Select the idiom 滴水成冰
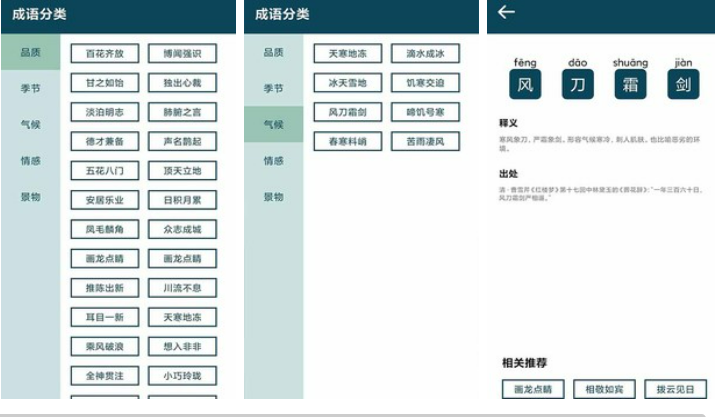Viewport: 715px width, 417px height. click(425, 54)
